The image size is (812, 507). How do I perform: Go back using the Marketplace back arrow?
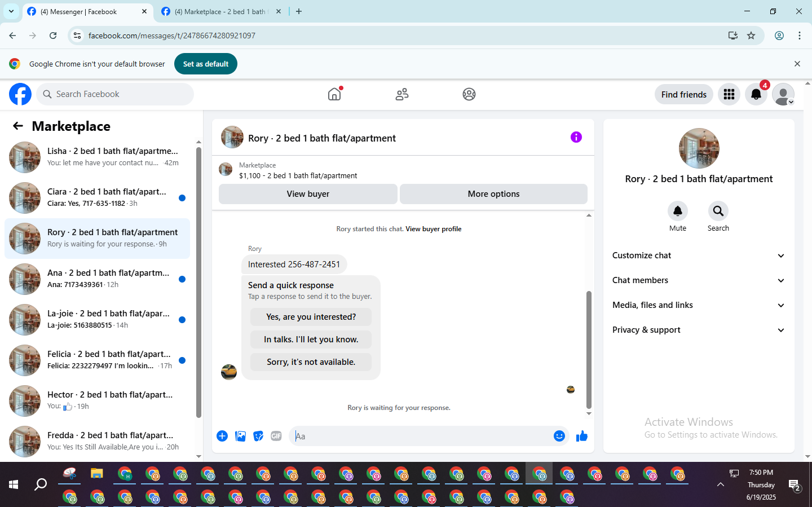click(18, 126)
